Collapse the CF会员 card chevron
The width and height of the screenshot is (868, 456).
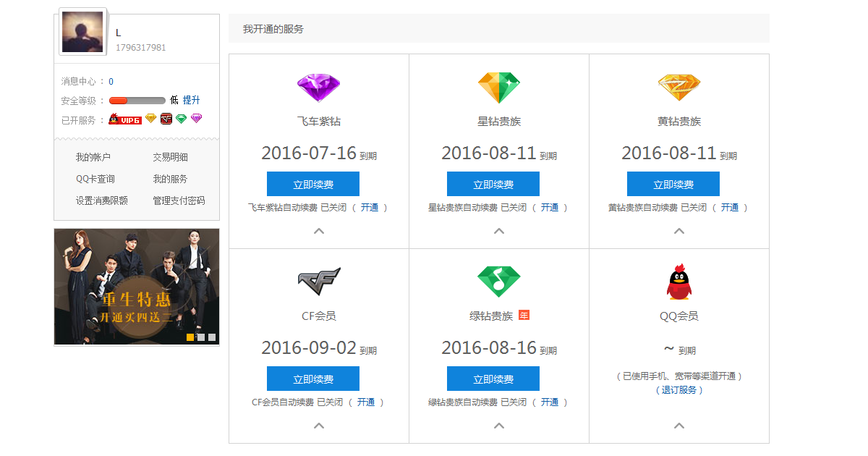319,426
